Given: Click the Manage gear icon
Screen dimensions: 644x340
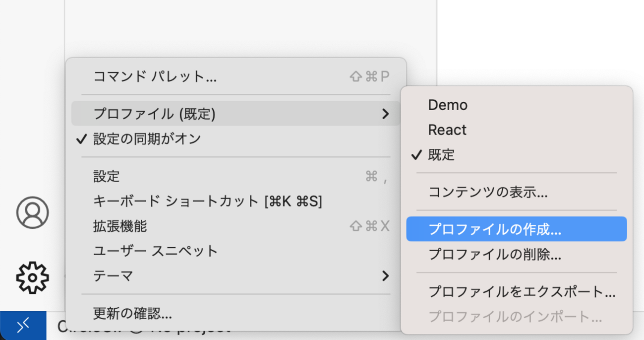Looking at the screenshot, I should [x=32, y=277].
